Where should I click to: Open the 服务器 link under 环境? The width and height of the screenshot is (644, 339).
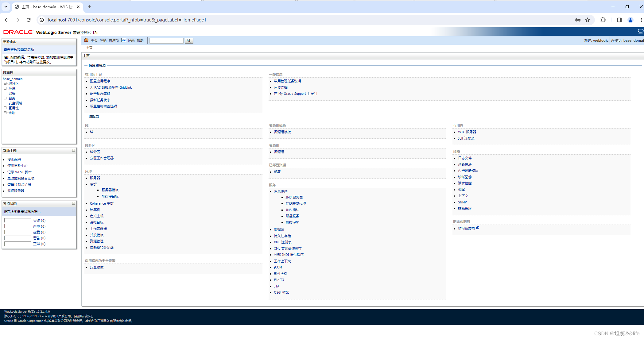tap(95, 178)
